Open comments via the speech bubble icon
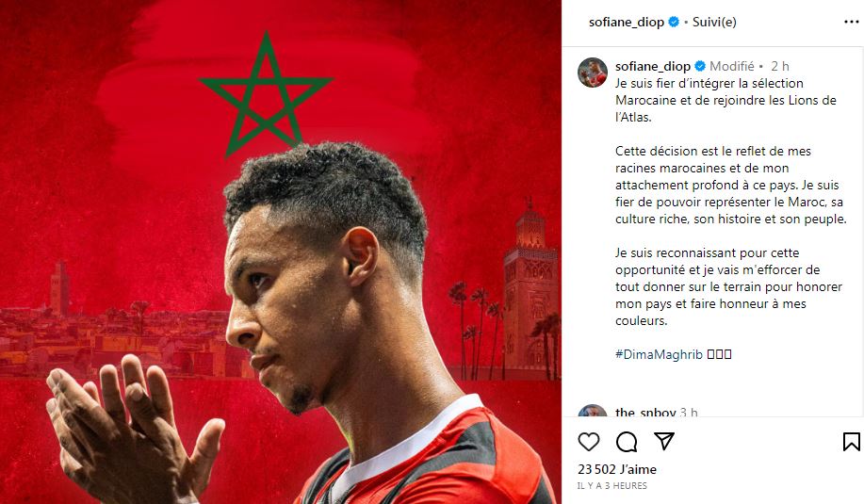The width and height of the screenshot is (864, 504). coord(627,442)
